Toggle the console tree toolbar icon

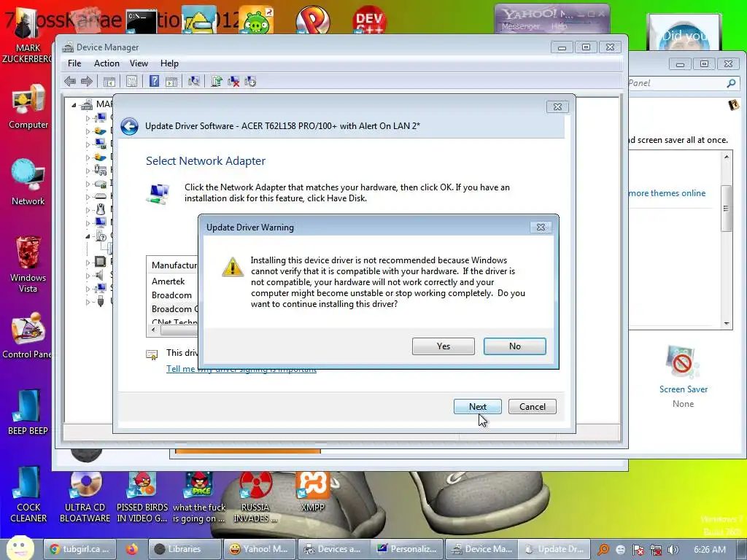point(109,82)
